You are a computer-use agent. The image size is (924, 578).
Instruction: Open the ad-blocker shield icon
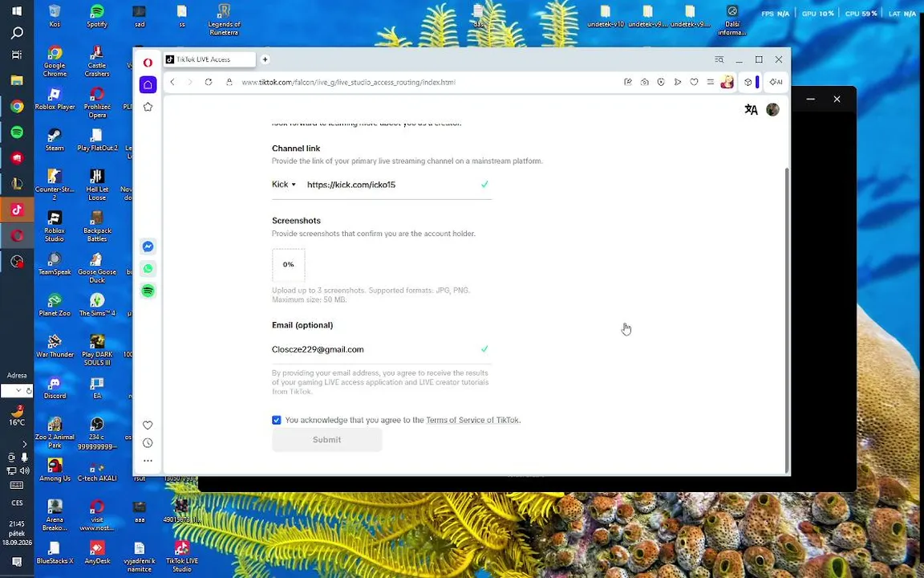[x=661, y=82]
